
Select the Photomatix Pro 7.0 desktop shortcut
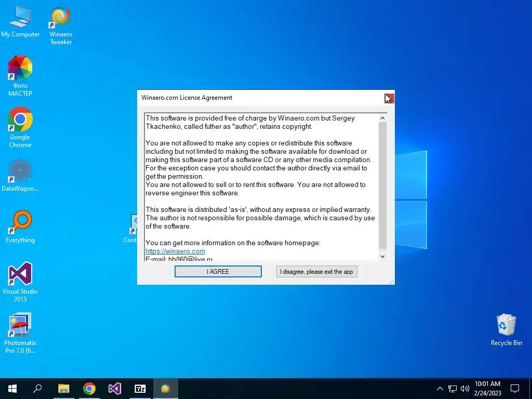coord(20,333)
